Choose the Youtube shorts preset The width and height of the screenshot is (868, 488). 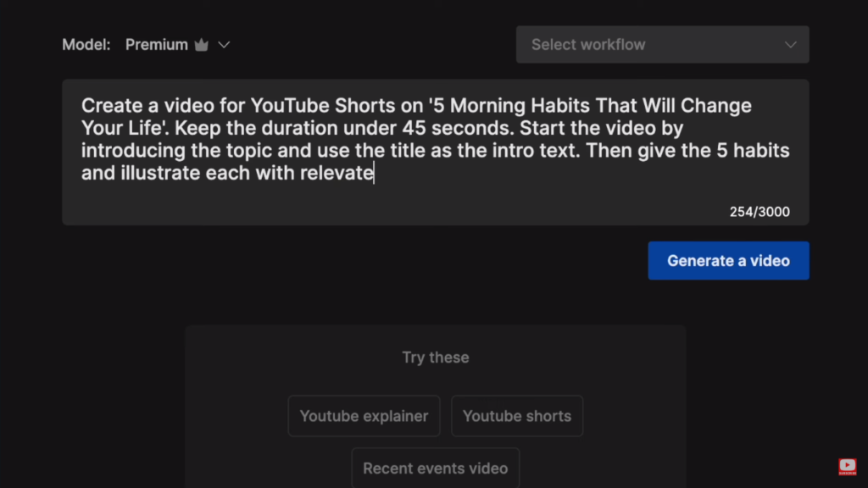tap(517, 416)
